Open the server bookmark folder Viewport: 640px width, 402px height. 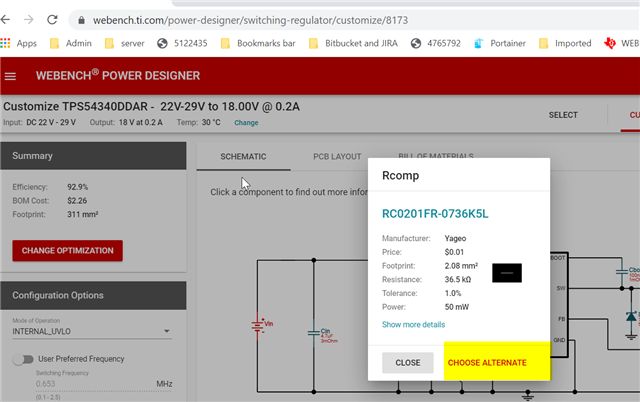124,43
